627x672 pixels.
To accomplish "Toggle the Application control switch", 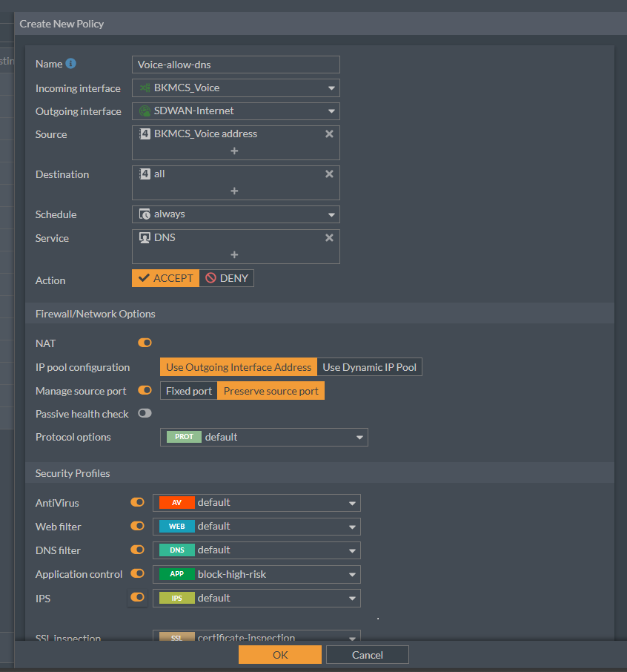I will click(x=137, y=573).
